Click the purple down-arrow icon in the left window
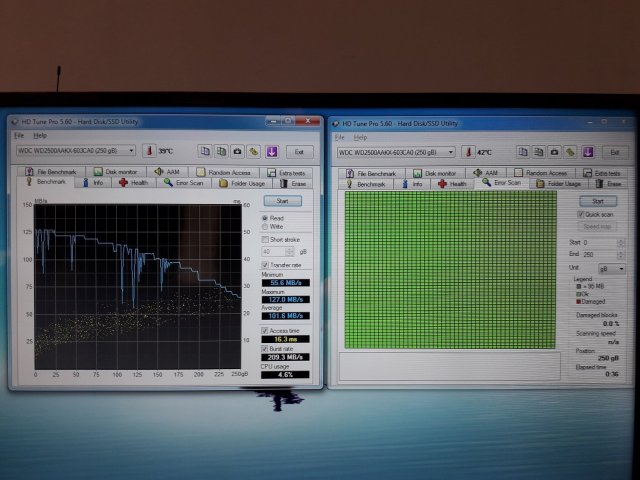This screenshot has width=640, height=480. click(270, 151)
